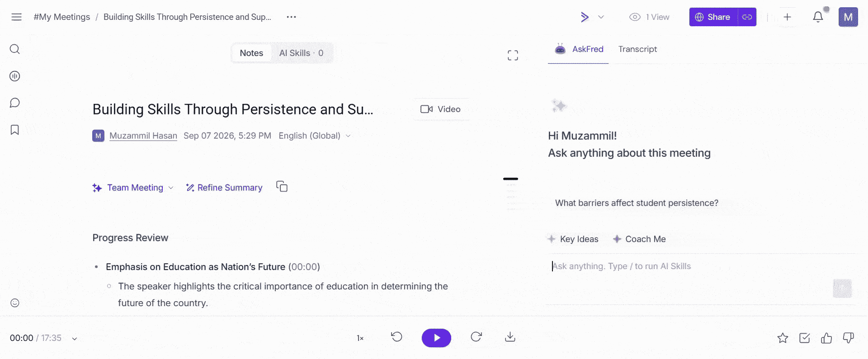Expand notes to fullscreen view
Image resolution: width=868 pixels, height=359 pixels.
click(513, 55)
